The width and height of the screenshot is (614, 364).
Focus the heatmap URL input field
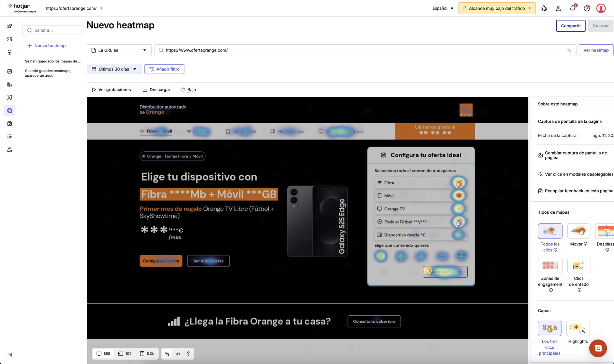[365, 50]
